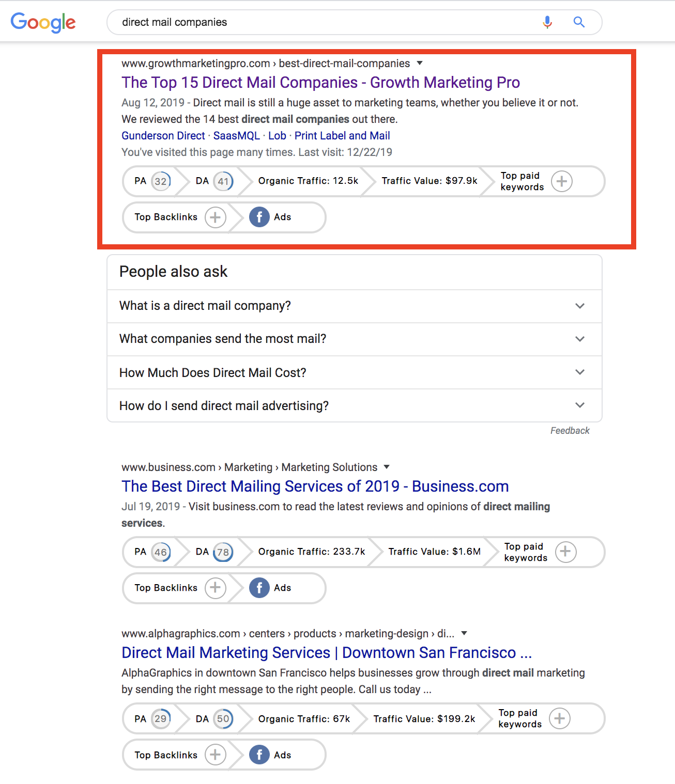Open the Print Label and Mail sitelink

pos(342,136)
